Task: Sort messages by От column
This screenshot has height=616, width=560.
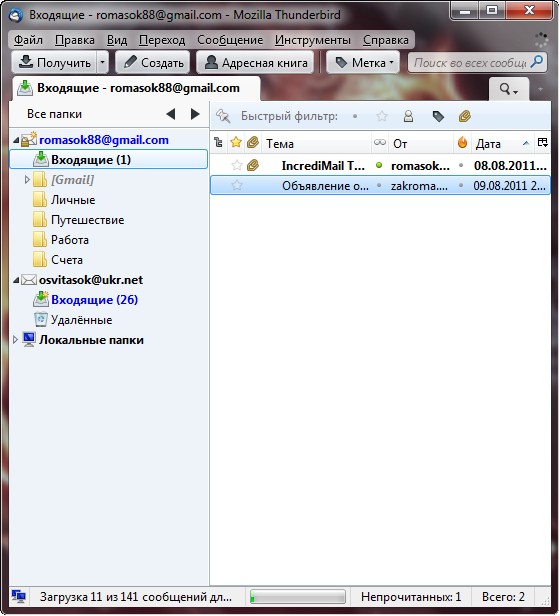Action: point(420,143)
